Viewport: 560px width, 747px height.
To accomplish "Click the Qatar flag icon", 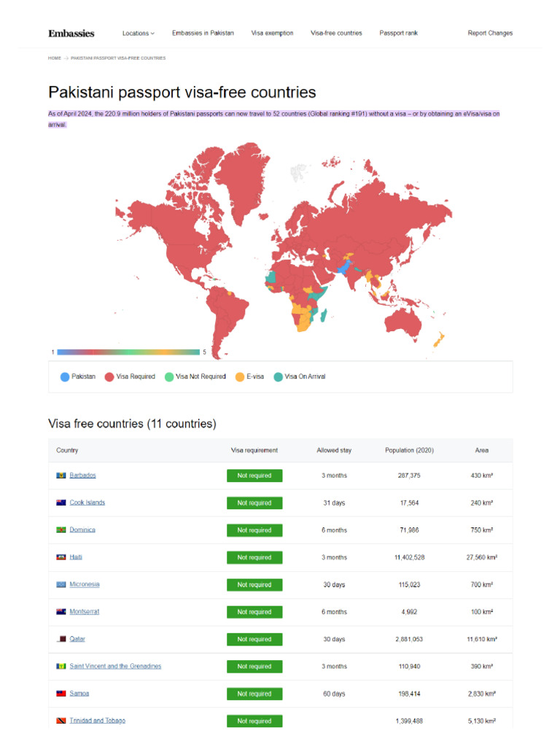I will tap(61, 639).
